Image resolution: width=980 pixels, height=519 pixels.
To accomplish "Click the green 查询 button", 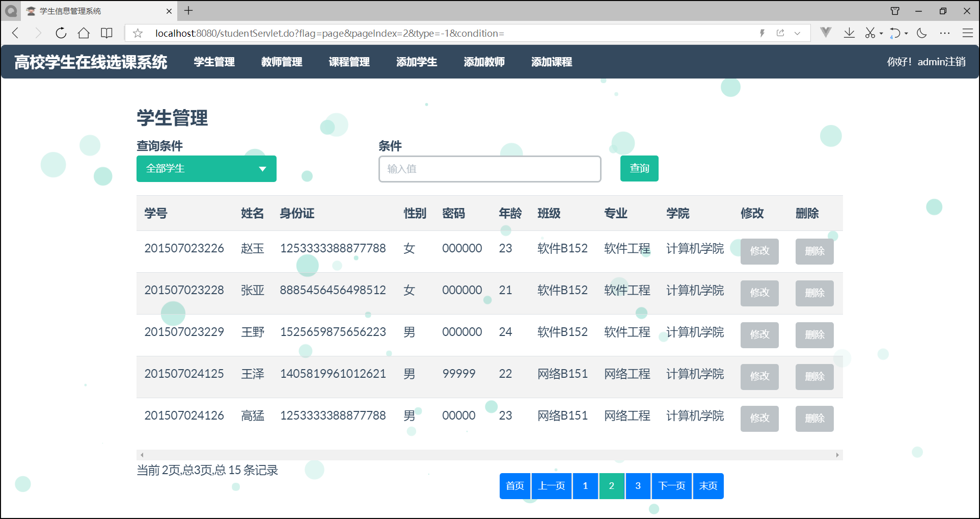I will (x=639, y=168).
